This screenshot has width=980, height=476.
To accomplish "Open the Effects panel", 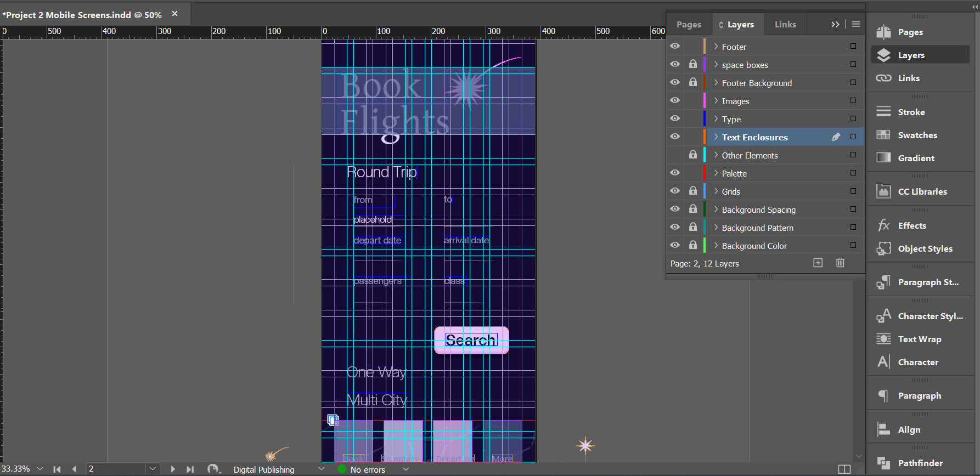I will point(911,225).
